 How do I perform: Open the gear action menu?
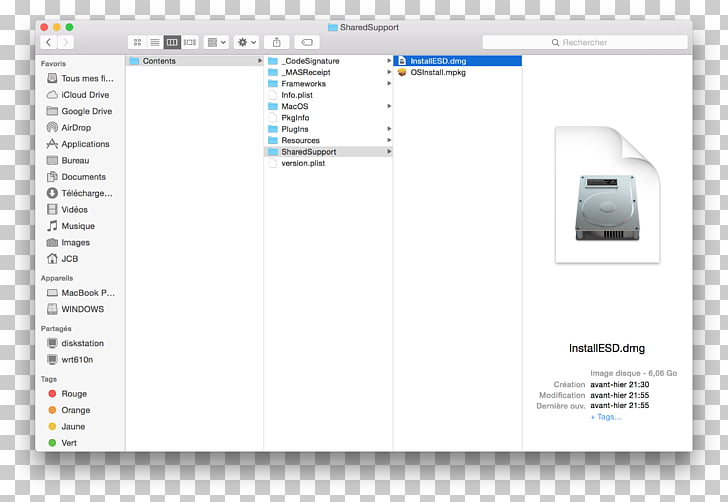[245, 42]
